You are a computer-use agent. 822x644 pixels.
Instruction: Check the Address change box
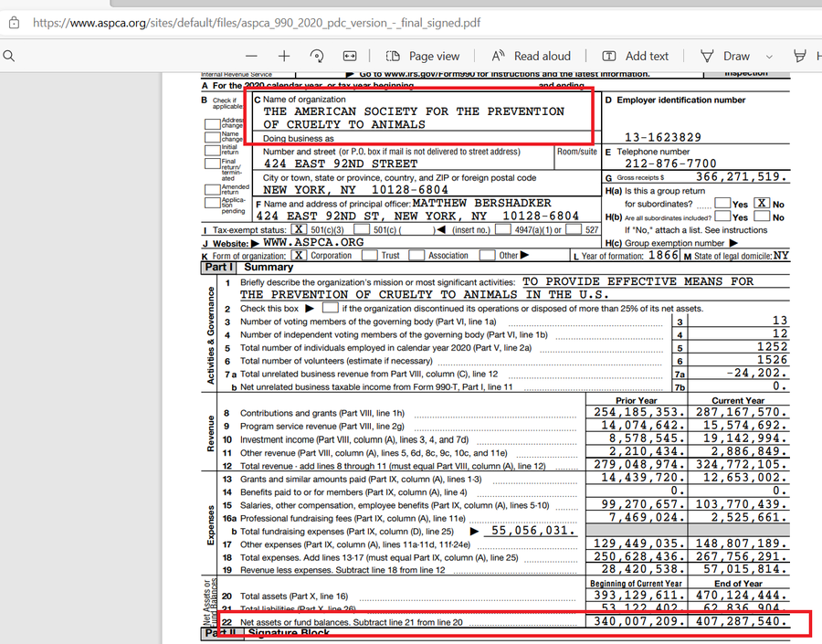pyautogui.click(x=212, y=124)
